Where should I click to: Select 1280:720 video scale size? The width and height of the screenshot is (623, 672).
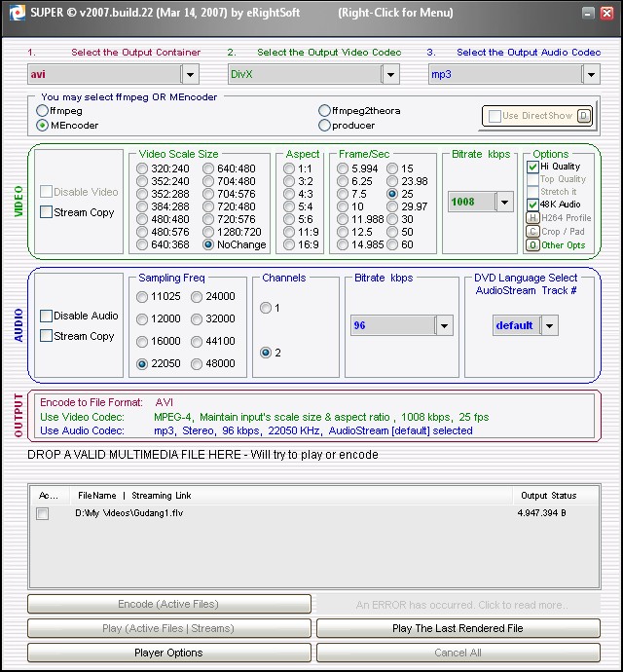point(207,232)
